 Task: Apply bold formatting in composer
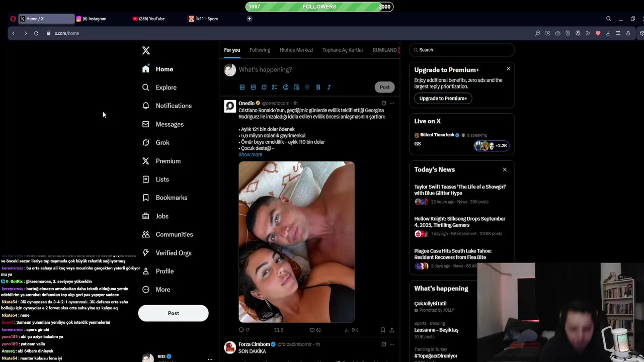pos(318,87)
